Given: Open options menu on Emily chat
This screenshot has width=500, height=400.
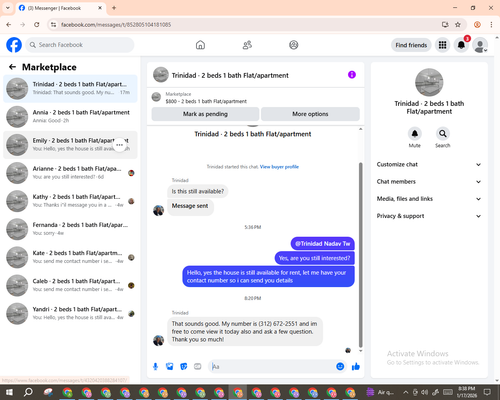Looking at the screenshot, I should click(x=120, y=145).
